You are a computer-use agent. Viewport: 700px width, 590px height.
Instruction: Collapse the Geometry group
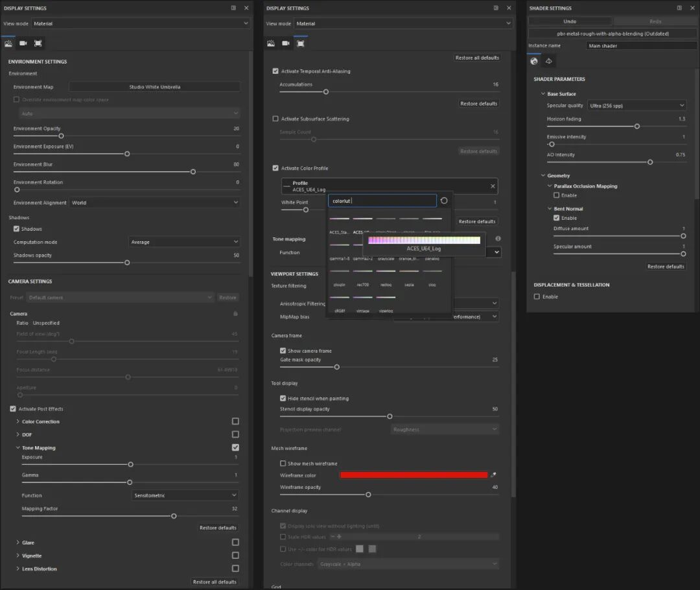(543, 176)
